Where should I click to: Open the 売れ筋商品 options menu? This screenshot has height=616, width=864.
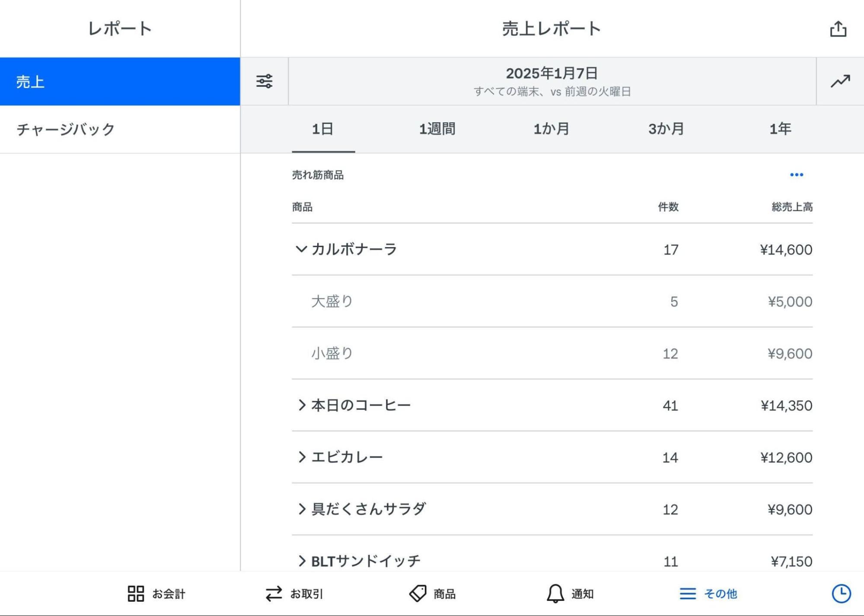coord(797,175)
